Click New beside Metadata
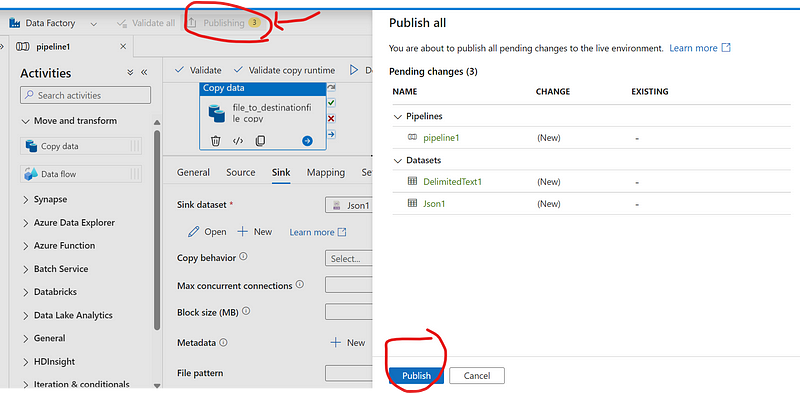This screenshot has width=800, height=394. 348,342
